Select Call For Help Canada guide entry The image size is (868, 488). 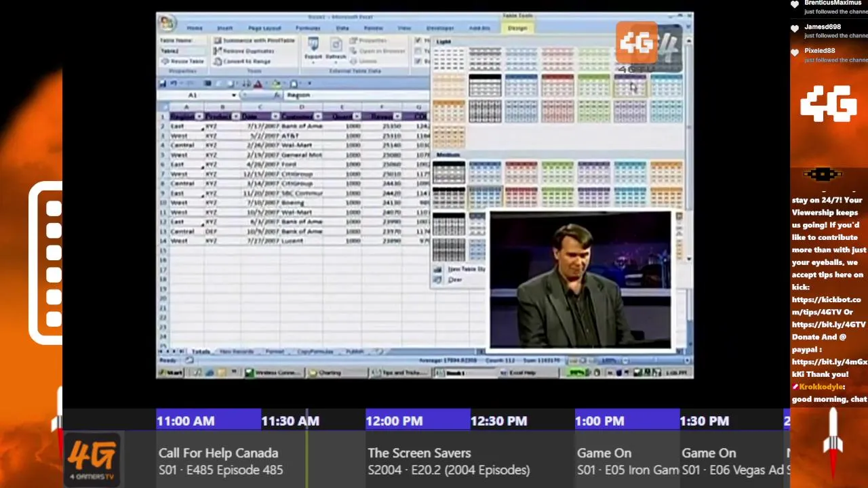point(260,461)
